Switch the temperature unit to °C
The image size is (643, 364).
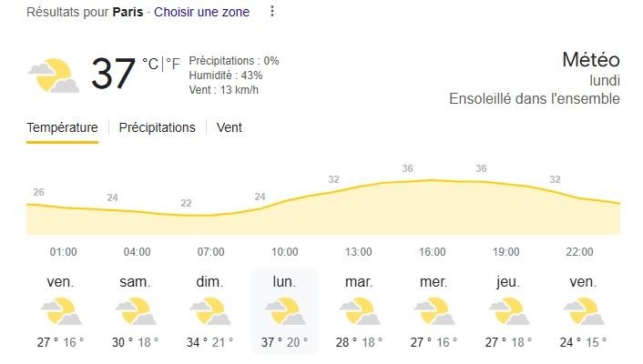point(150,64)
